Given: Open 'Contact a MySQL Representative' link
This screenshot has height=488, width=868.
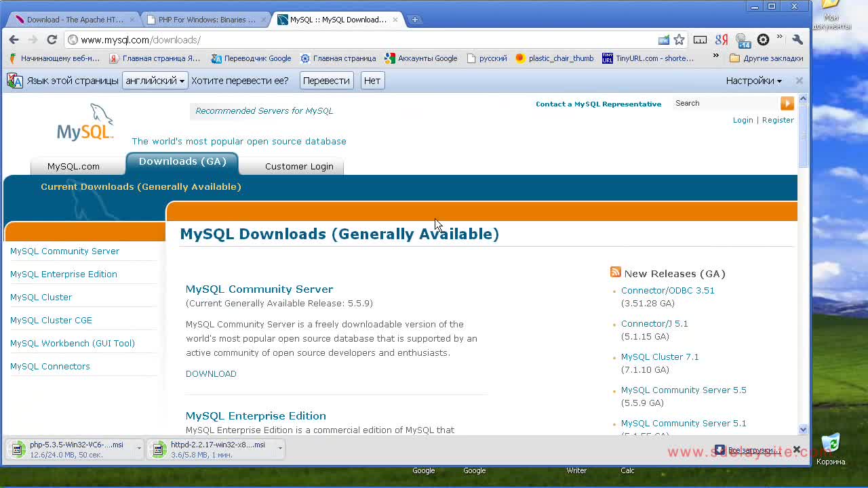Looking at the screenshot, I should [598, 104].
